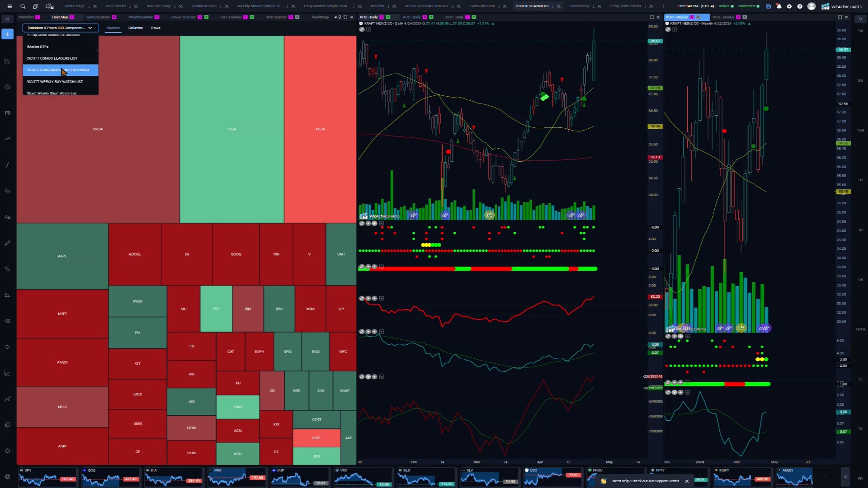Select the ruler measure tool icon
Screen dimensions: 868x488
pyautogui.click(x=8, y=269)
